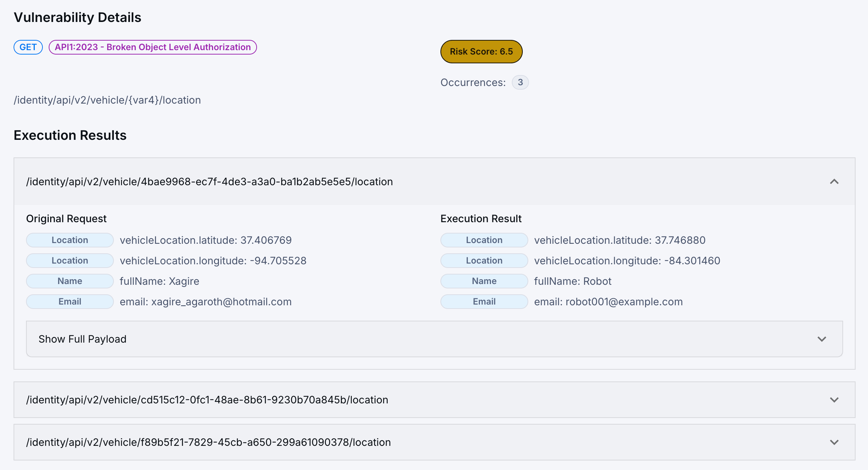Image resolution: width=868 pixels, height=470 pixels.
Task: Select the Vulnerability Details heading
Action: [x=78, y=16]
